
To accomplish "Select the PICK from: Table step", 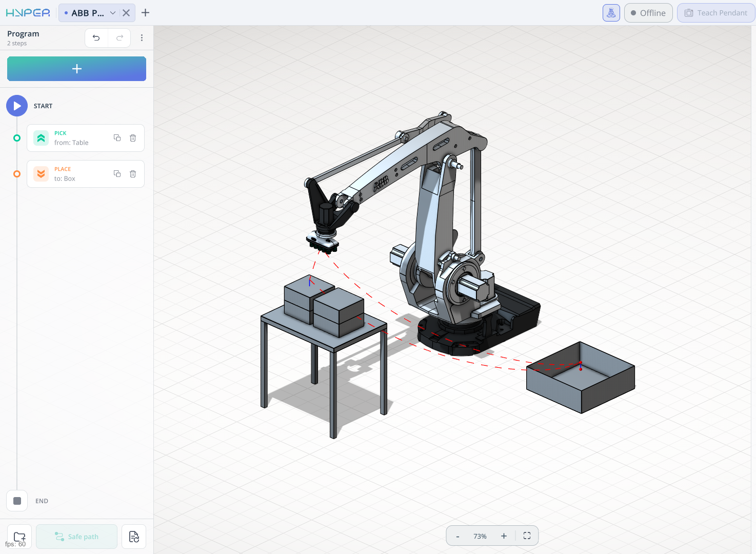I will click(86, 138).
